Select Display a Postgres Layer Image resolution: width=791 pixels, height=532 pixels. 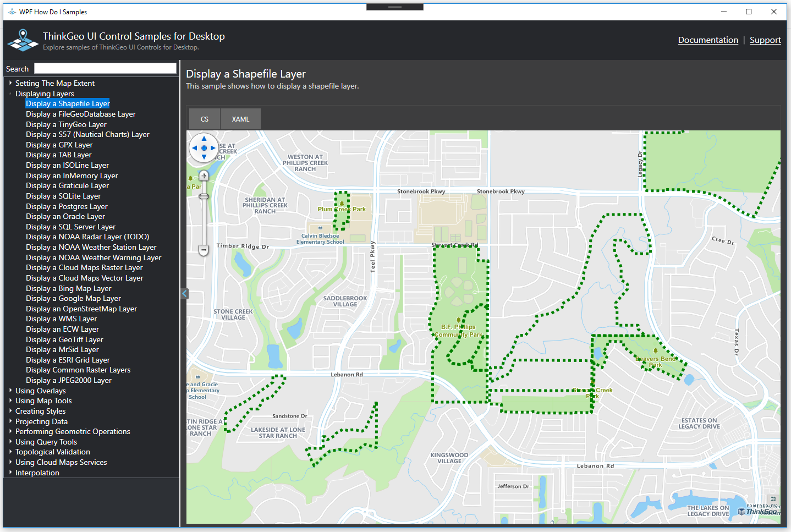tap(67, 206)
